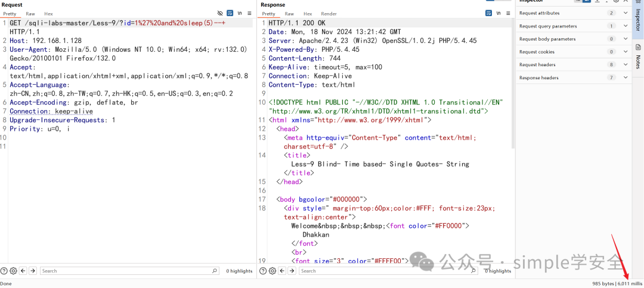Expand Response headers section chevron
The height and width of the screenshot is (288, 644).
click(626, 78)
